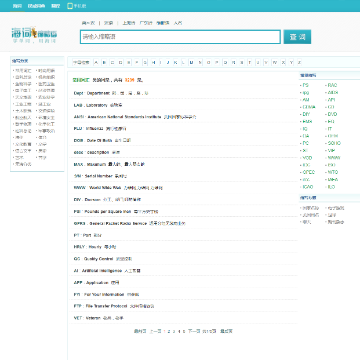This screenshot has width=360, height=360.
Task: Open the HRLY : Hourly entry
Action: pos(95,247)
